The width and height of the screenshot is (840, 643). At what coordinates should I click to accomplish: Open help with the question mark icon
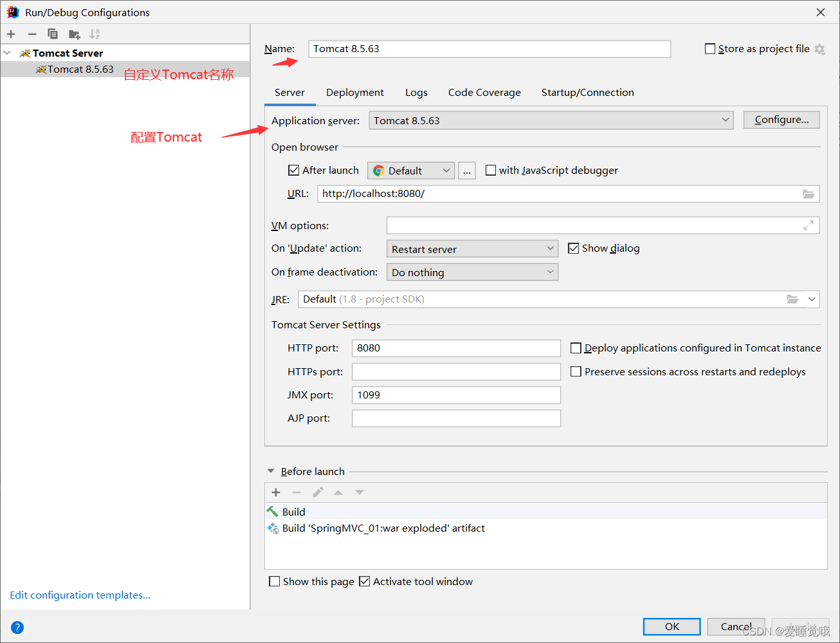click(17, 628)
